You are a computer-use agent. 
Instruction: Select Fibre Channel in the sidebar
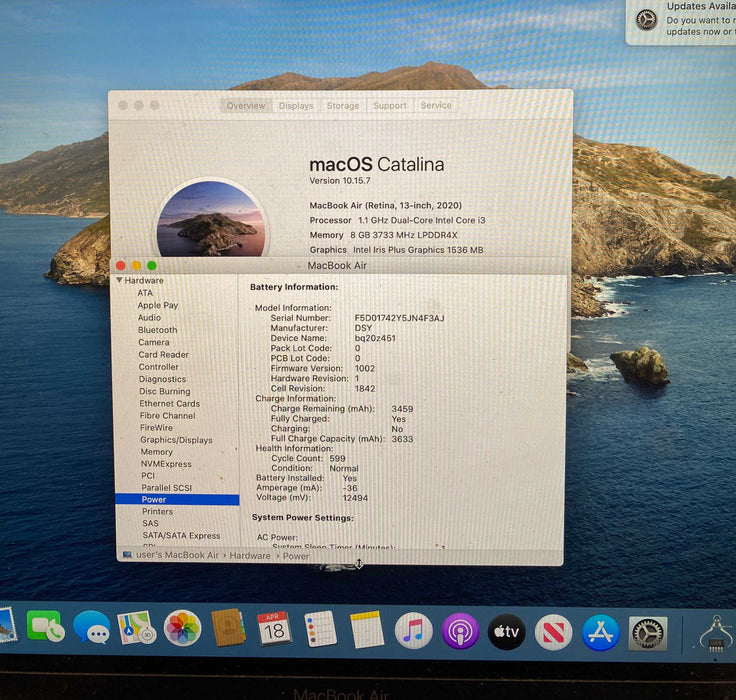(x=167, y=415)
